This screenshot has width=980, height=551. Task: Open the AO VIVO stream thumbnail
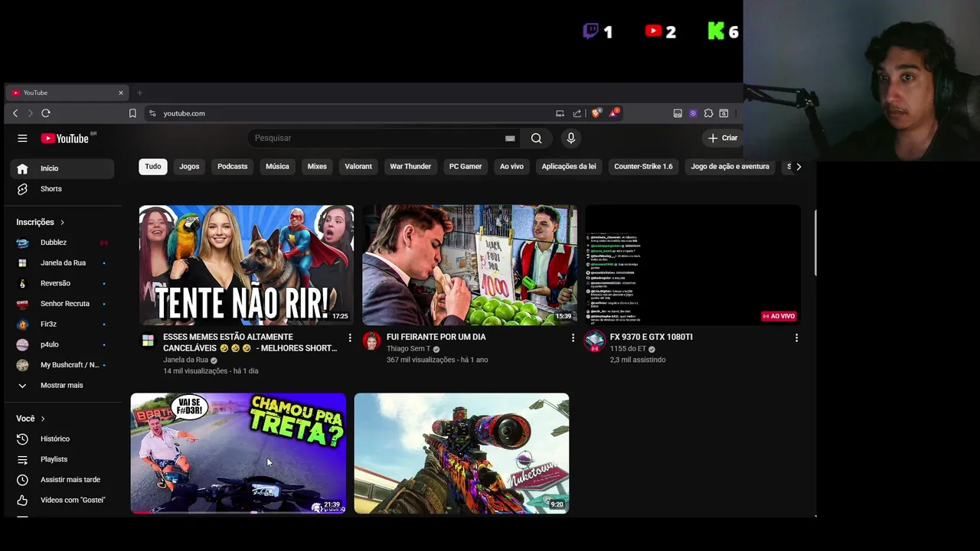(x=693, y=265)
